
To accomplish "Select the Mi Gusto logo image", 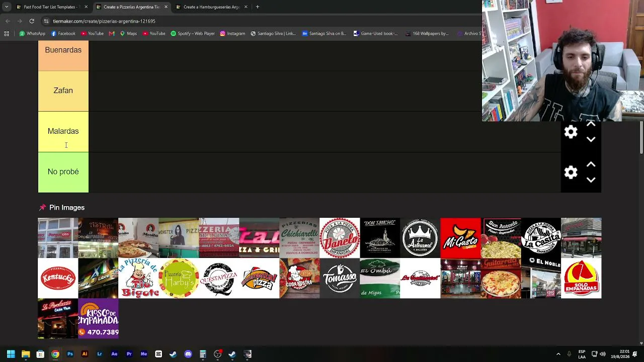I will pos(460,238).
